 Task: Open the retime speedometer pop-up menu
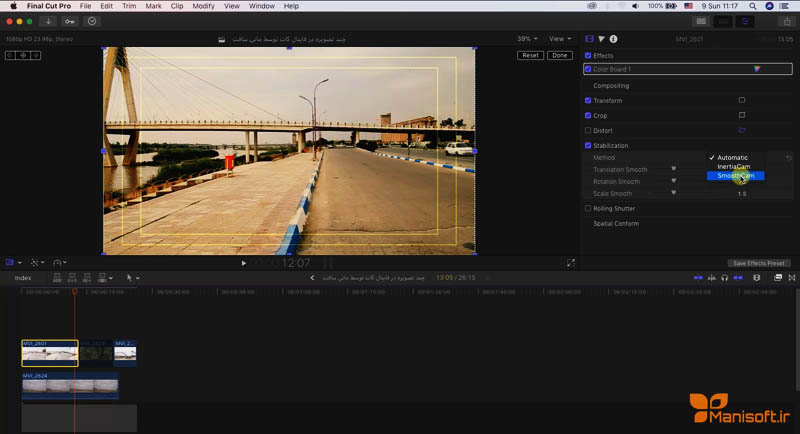pos(60,263)
